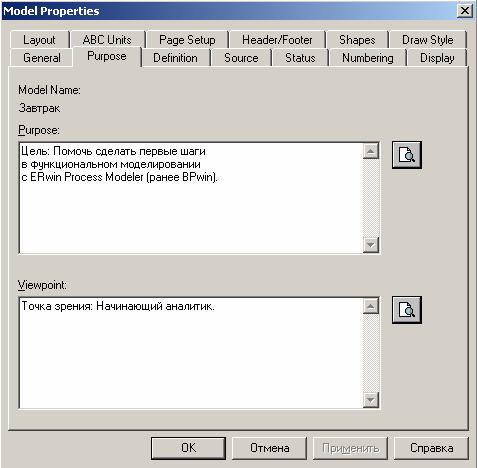This screenshot has height=468, width=477.
Task: Click the line 'с ERwin Process Modeler (ранее BPwin).'
Action: click(x=119, y=177)
